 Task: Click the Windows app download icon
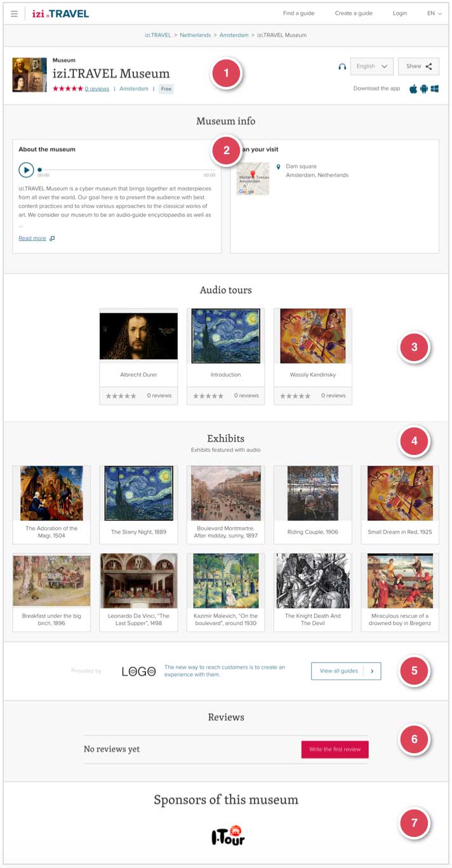coord(435,89)
